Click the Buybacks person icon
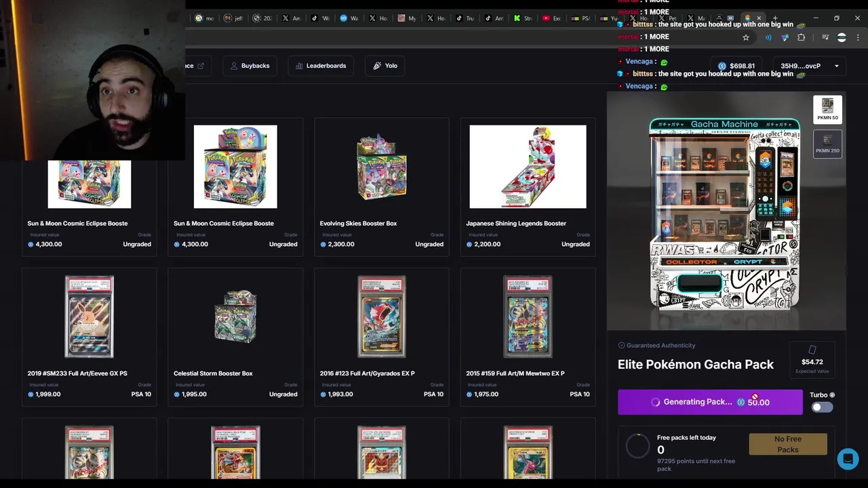Viewport: 868px width, 488px height. click(235, 66)
